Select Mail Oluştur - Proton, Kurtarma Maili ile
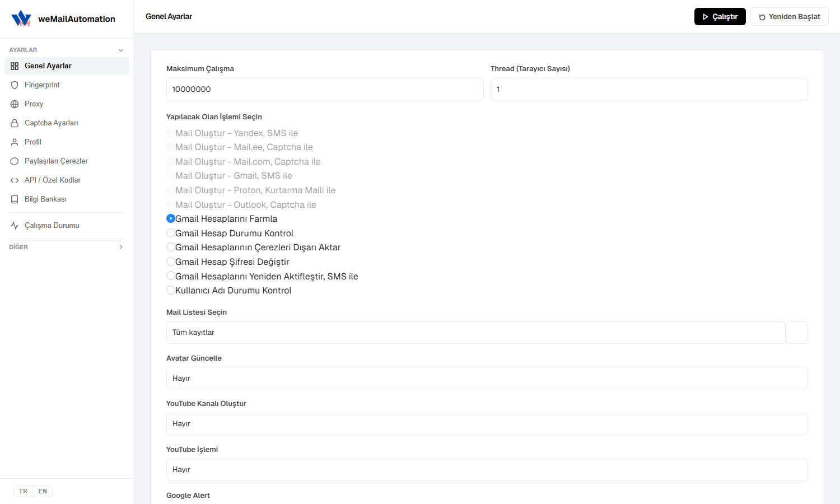 coord(171,190)
